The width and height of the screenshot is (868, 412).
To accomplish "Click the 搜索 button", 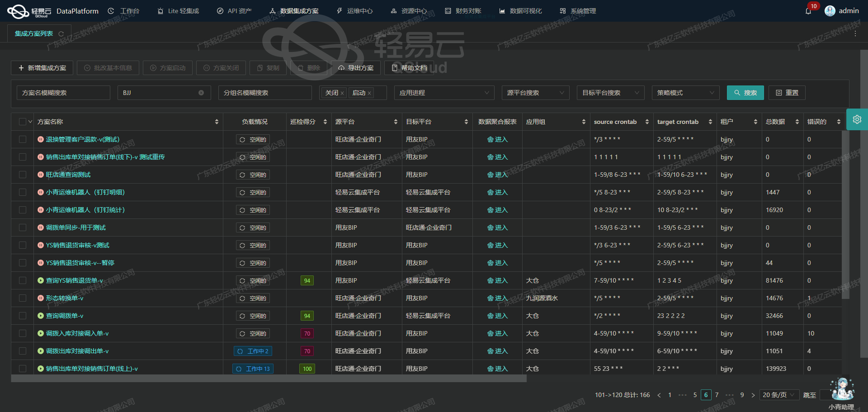I will pos(745,93).
